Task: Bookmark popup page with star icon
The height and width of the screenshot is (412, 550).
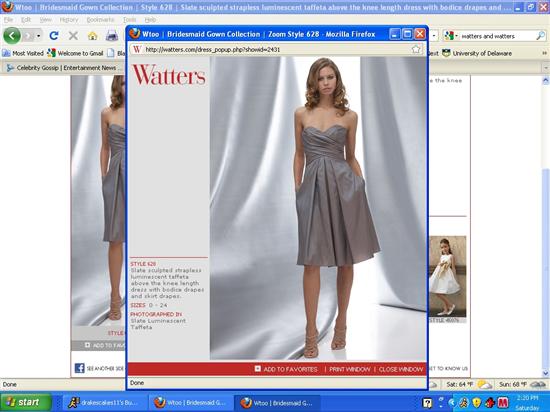Action: [x=416, y=49]
